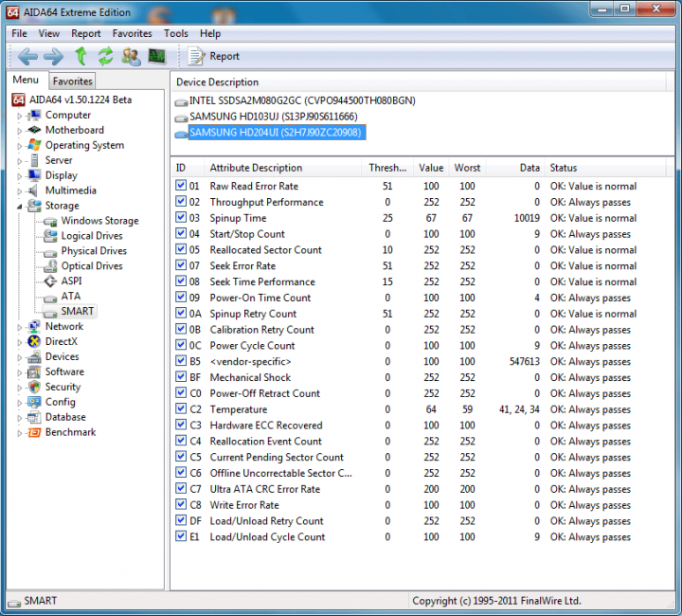Viewport: 682px width, 616px height.
Task: Refresh using the green circular arrows icon
Action: [105, 56]
